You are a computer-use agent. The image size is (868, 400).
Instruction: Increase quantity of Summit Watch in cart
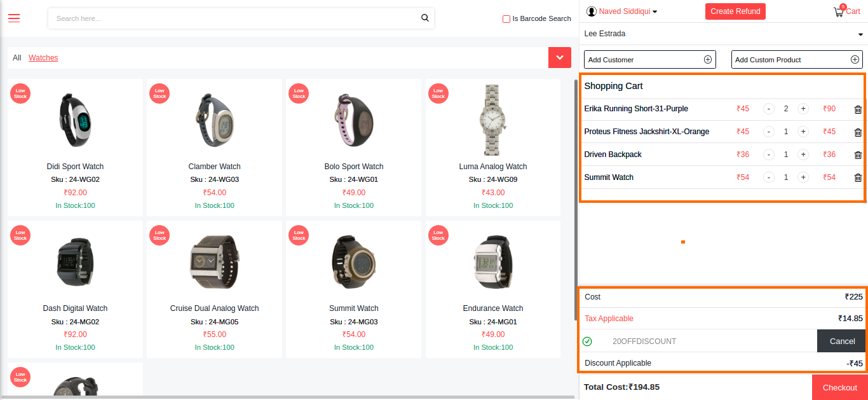[803, 177]
